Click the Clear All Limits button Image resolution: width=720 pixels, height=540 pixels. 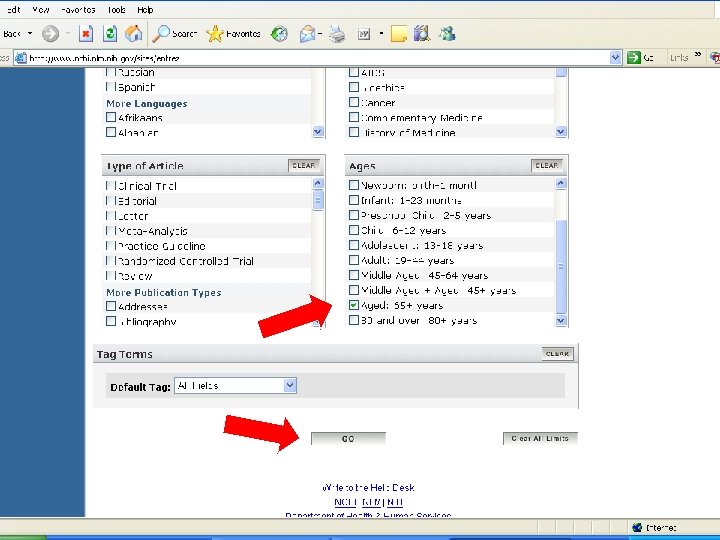click(x=540, y=439)
